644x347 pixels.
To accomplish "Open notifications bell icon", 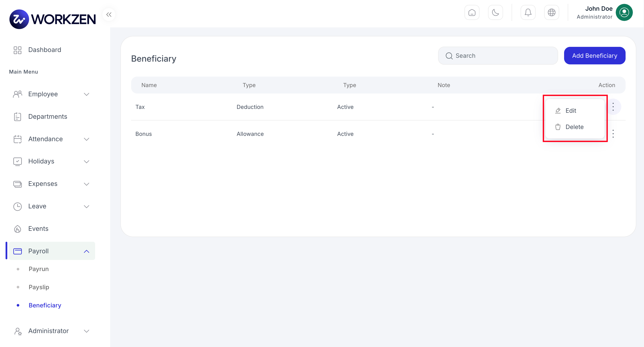I will [x=528, y=12].
